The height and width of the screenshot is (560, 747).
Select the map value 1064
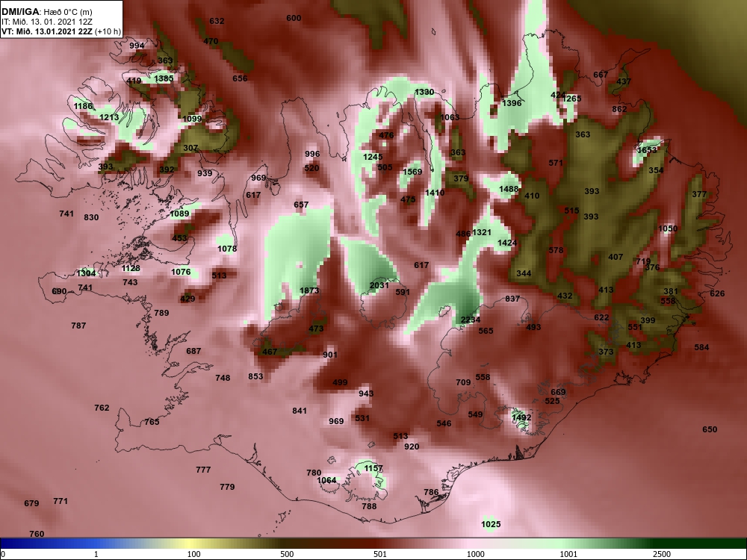point(327,480)
